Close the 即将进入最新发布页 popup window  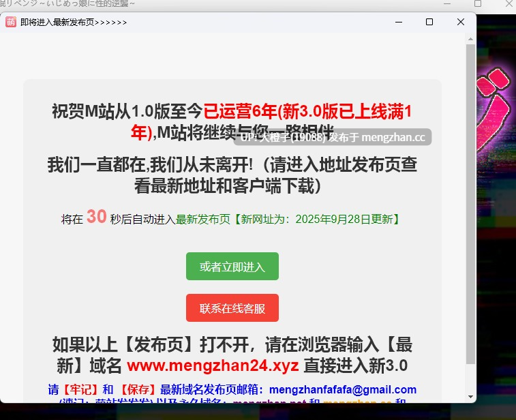[x=461, y=22]
